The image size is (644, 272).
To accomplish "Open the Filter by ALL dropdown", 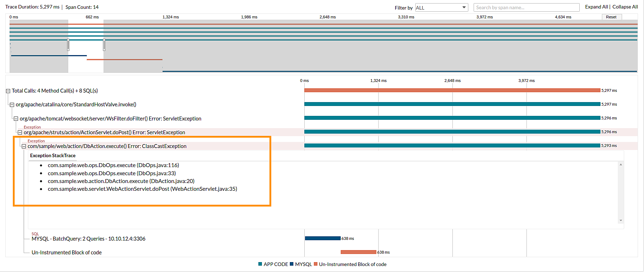I will tap(441, 8).
